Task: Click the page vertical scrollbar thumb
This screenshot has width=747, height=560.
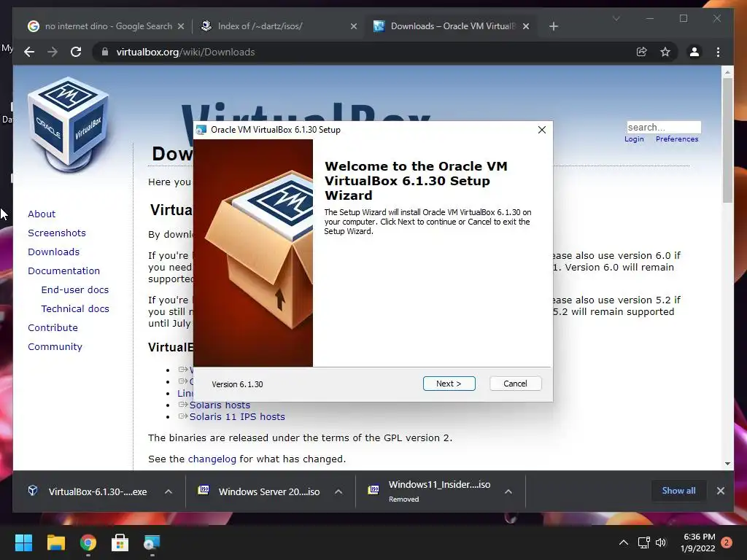Action: point(727,141)
